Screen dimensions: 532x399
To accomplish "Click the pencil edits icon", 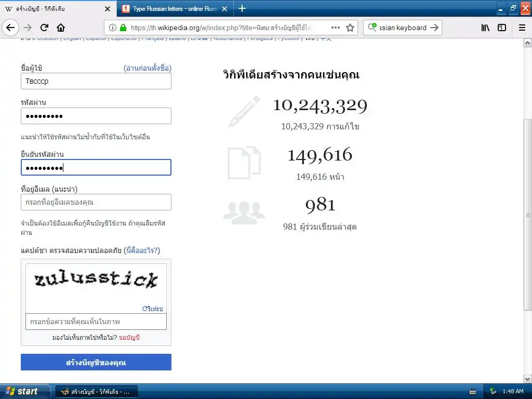I will click(x=244, y=112).
